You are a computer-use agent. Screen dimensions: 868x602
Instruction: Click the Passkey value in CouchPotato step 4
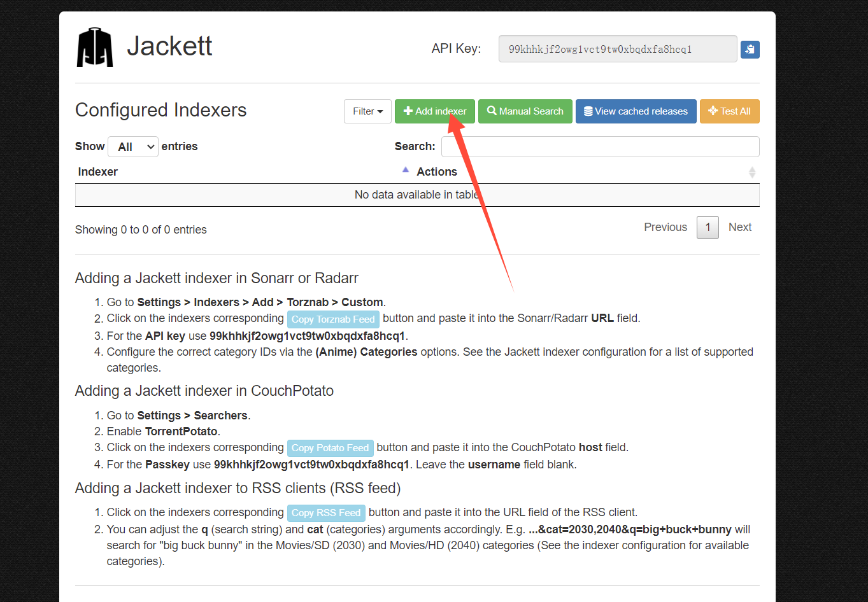point(311,465)
